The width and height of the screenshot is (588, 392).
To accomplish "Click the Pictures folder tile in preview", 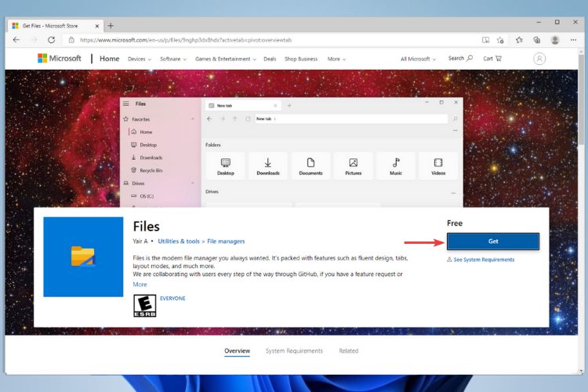I will click(354, 166).
